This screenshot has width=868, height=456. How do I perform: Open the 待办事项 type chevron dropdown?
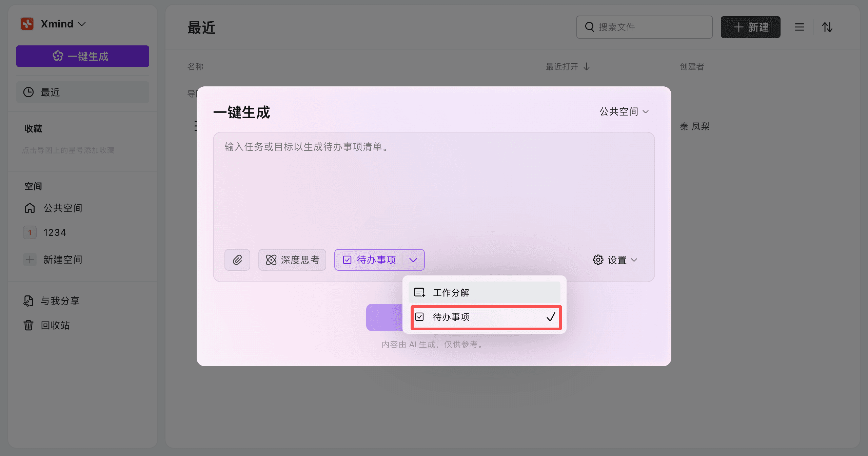[413, 260]
